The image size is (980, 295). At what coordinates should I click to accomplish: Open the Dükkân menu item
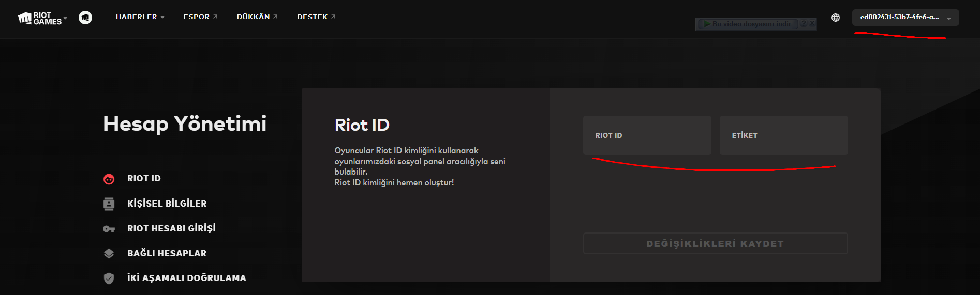point(257,17)
